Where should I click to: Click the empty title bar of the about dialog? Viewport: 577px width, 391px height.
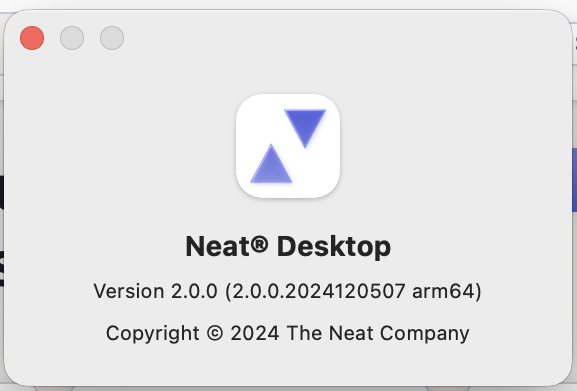coord(331,38)
